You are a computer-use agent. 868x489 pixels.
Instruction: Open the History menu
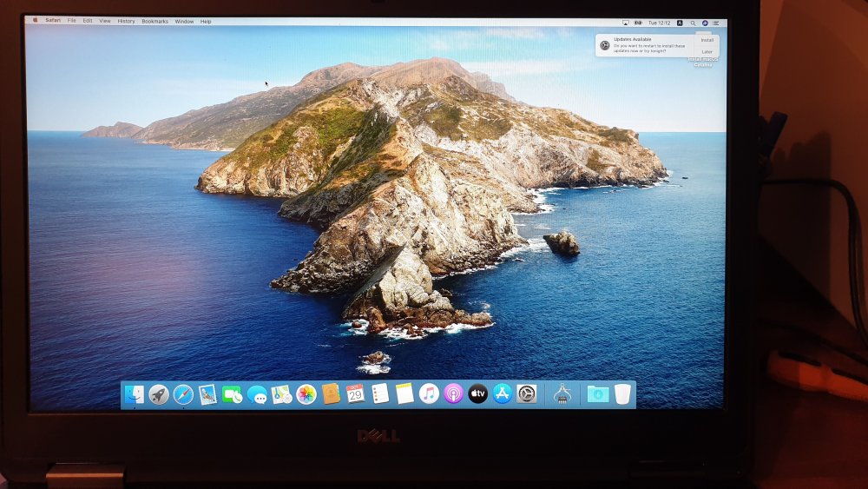(x=126, y=21)
